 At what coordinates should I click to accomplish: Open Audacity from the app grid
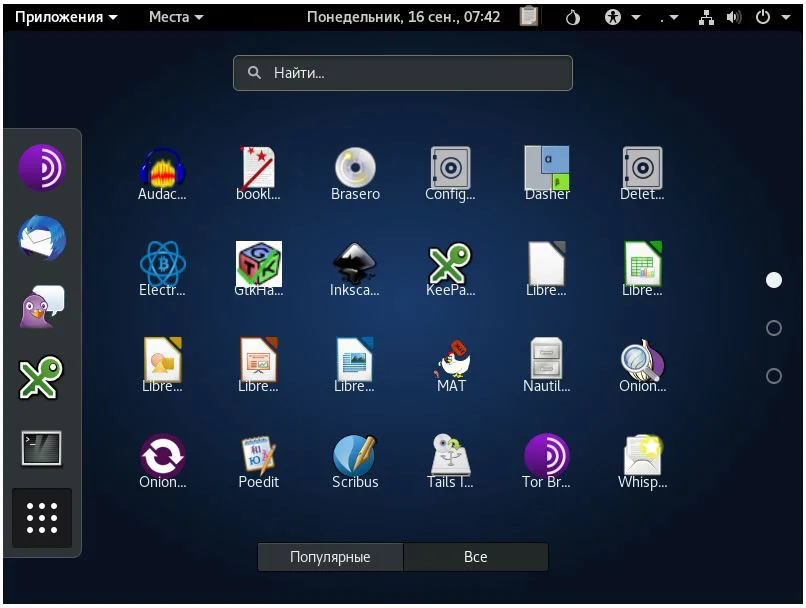(x=162, y=172)
